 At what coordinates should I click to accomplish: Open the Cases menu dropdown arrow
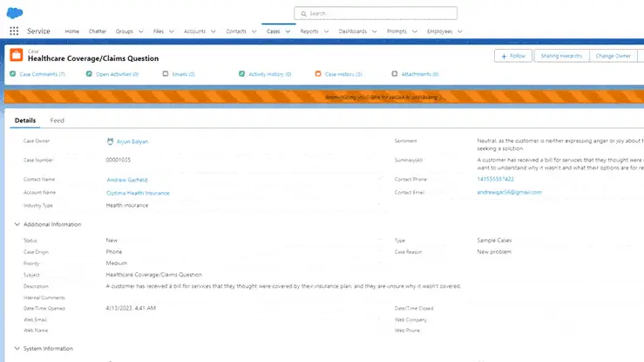point(288,31)
